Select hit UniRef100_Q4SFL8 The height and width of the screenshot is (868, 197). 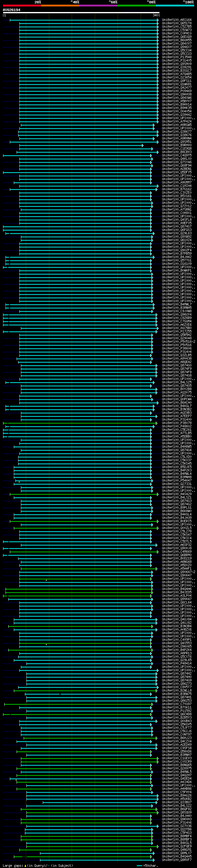[176, 220]
